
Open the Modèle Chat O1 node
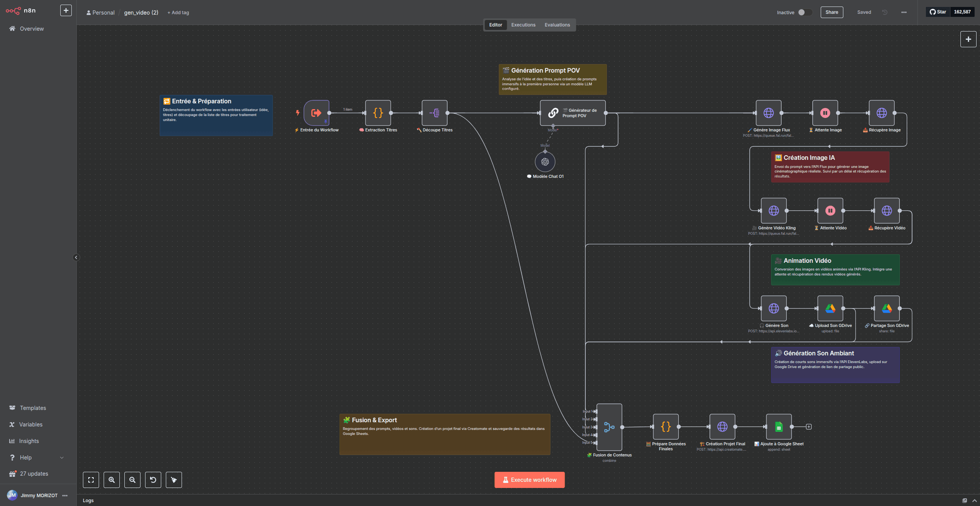[x=545, y=161]
